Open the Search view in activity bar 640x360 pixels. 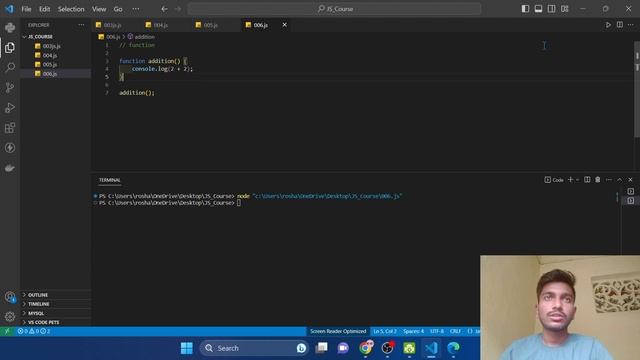pyautogui.click(x=10, y=67)
